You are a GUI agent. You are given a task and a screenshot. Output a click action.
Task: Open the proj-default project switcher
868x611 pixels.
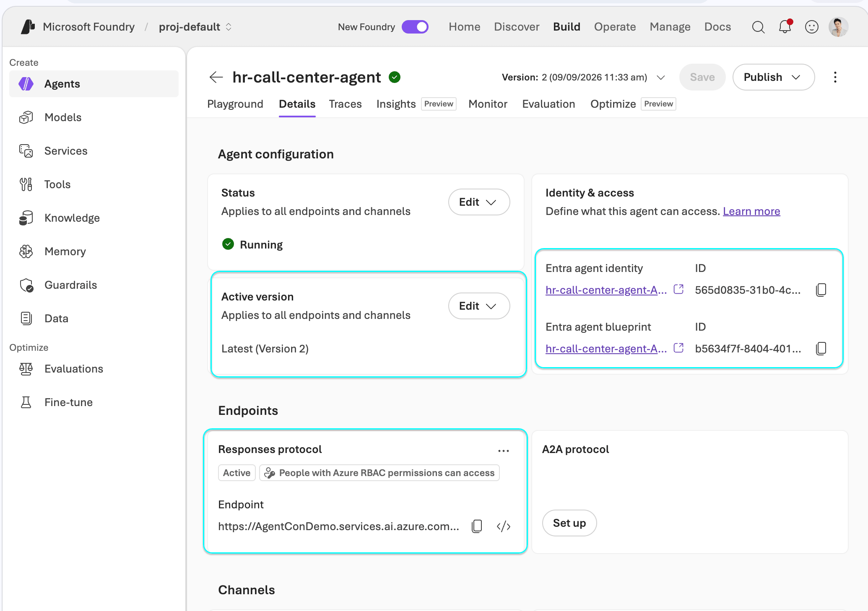[195, 27]
